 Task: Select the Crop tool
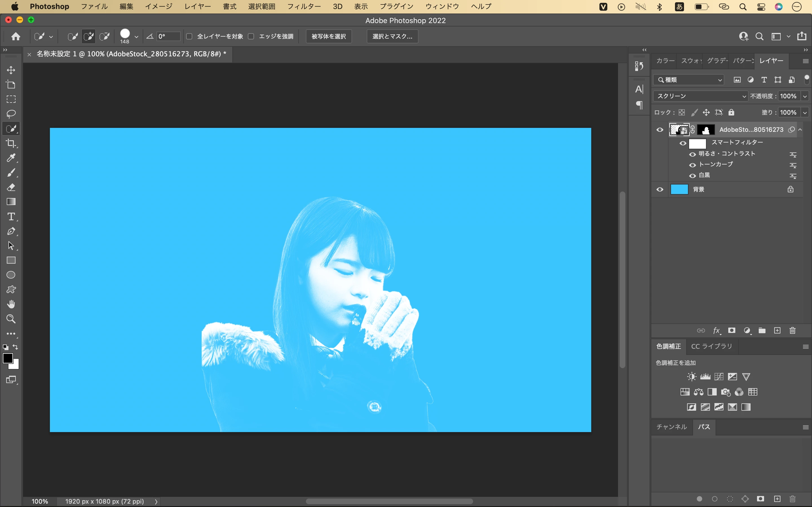pos(11,144)
